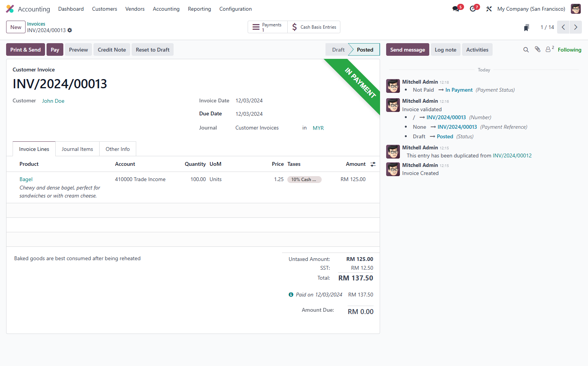Click the Print & Send button
Screen dimensions: 588x366
point(26,50)
